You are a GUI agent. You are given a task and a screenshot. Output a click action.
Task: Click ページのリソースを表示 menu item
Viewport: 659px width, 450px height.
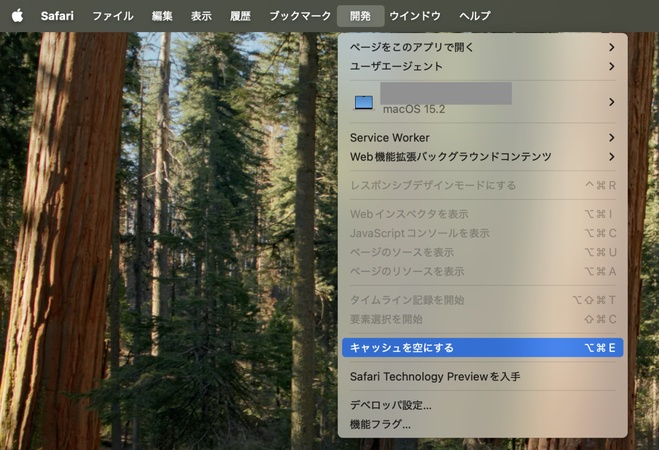482,271
